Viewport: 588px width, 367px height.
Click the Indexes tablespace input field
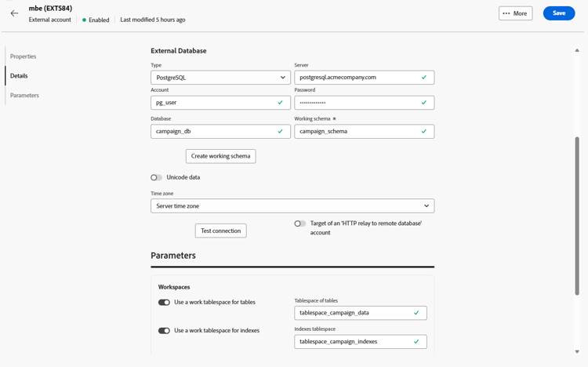(354, 342)
